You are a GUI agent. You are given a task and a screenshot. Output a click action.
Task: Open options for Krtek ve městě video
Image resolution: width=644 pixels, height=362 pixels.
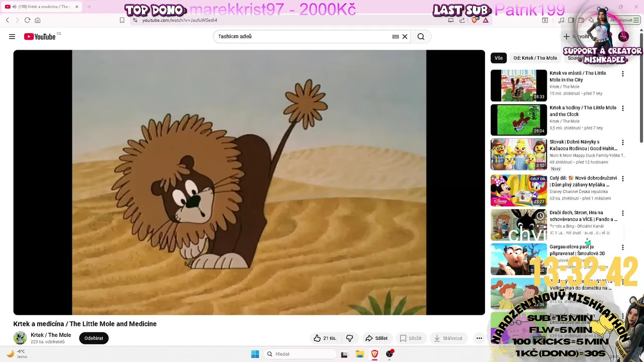point(623,74)
